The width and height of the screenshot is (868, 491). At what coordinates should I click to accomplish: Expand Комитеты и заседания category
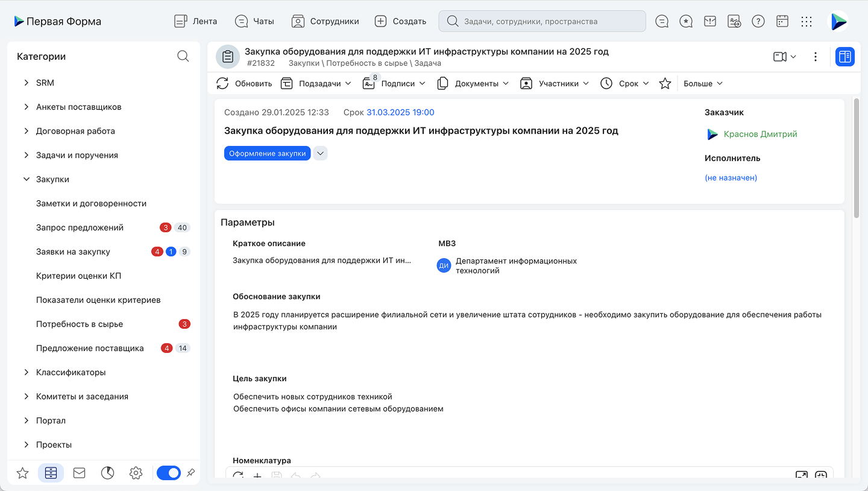click(x=26, y=396)
